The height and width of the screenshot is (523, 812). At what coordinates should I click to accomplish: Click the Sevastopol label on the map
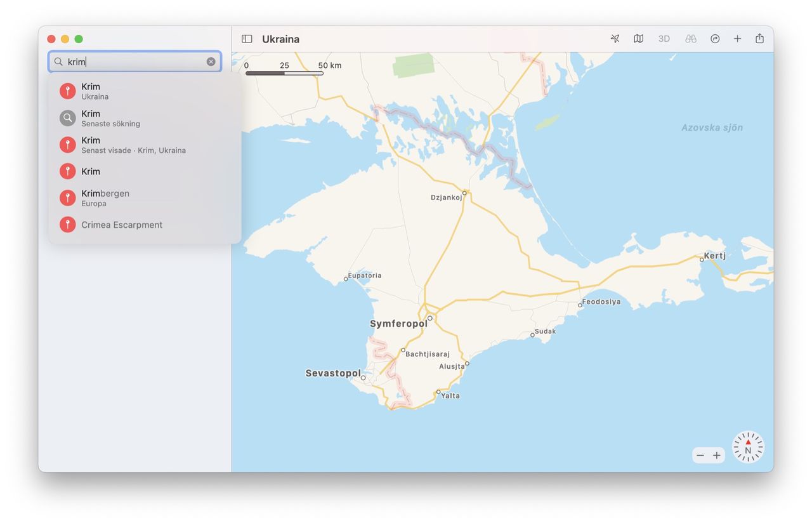pyautogui.click(x=334, y=373)
